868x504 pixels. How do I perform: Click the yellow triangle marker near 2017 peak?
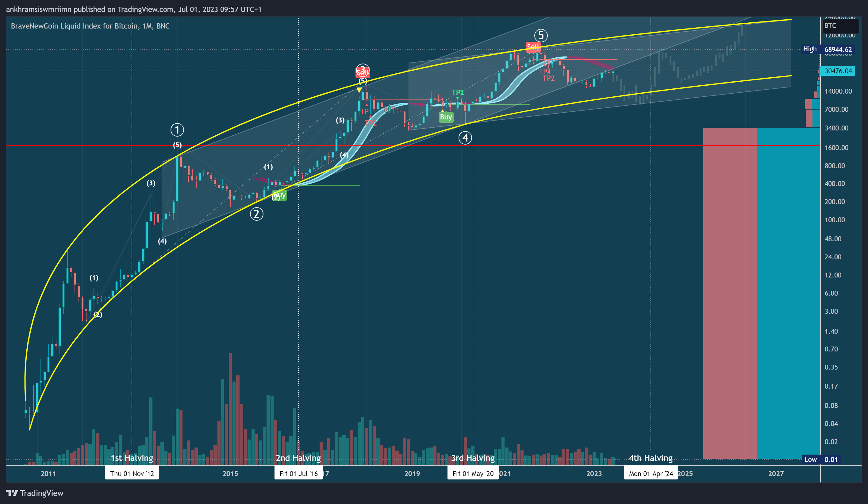(x=359, y=90)
